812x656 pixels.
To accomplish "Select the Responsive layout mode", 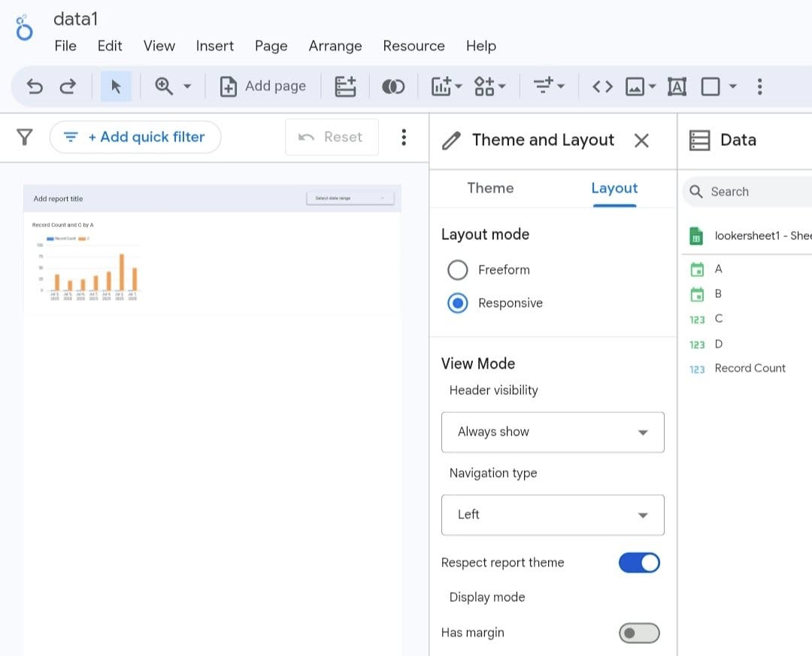I will [x=458, y=303].
